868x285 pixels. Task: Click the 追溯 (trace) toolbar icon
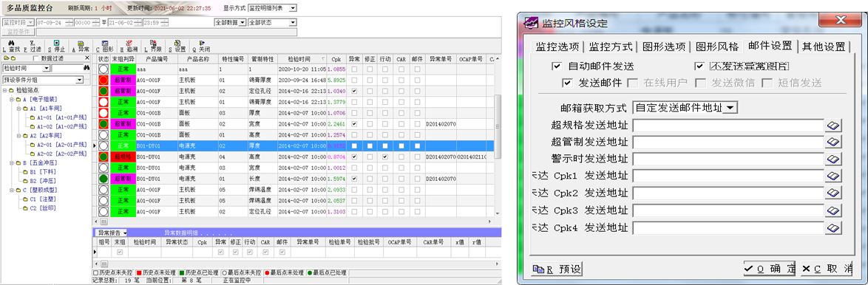[x=129, y=43]
